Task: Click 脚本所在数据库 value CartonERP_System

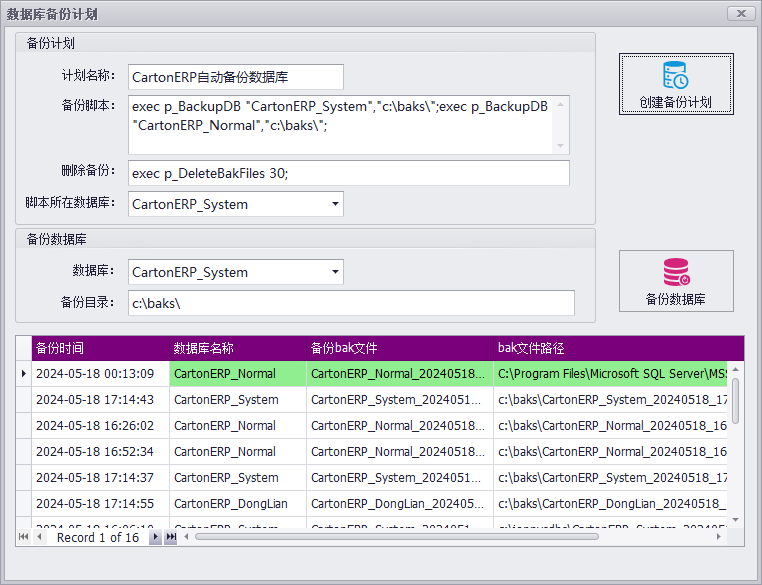Action: point(190,205)
